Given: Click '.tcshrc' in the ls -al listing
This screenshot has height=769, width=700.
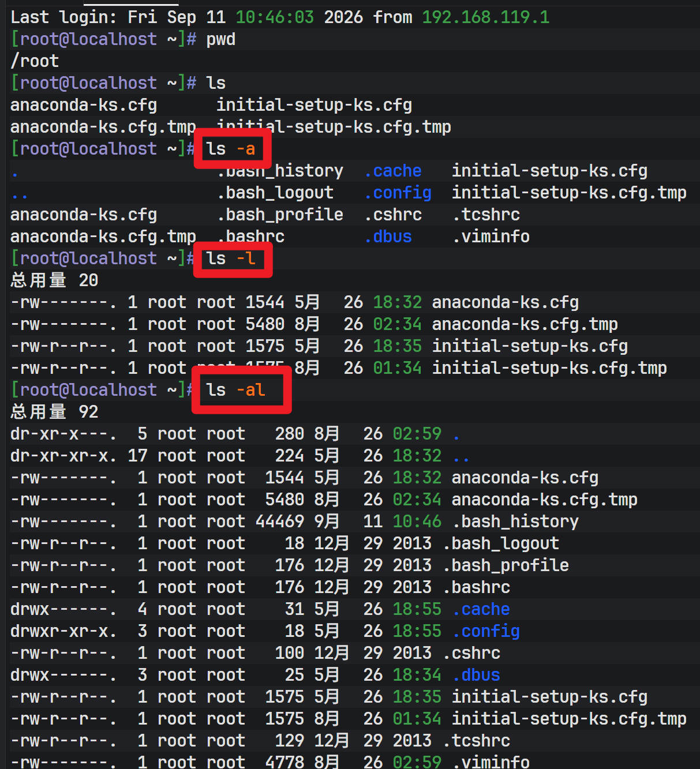Looking at the screenshot, I should 476,741.
